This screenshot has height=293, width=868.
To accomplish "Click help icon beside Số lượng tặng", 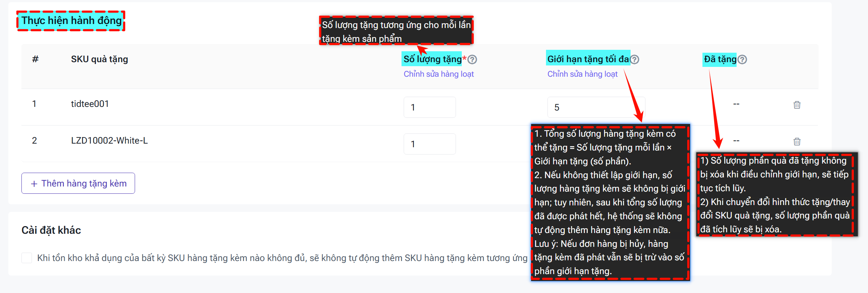I will pyautogui.click(x=472, y=59).
